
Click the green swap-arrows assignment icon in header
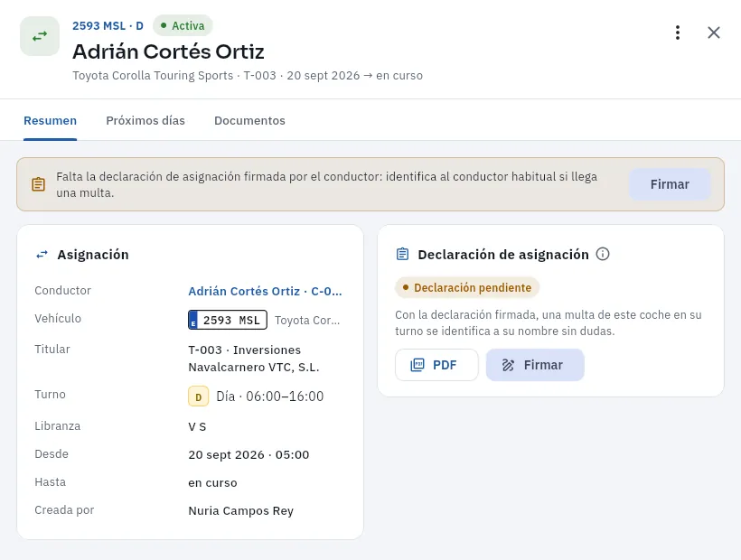(x=40, y=36)
